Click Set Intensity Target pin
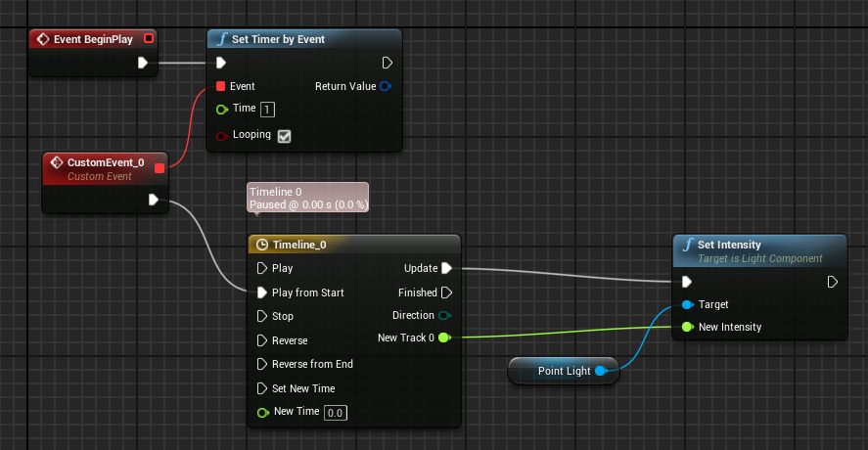Screen dimensions: 868x450 pos(688,304)
